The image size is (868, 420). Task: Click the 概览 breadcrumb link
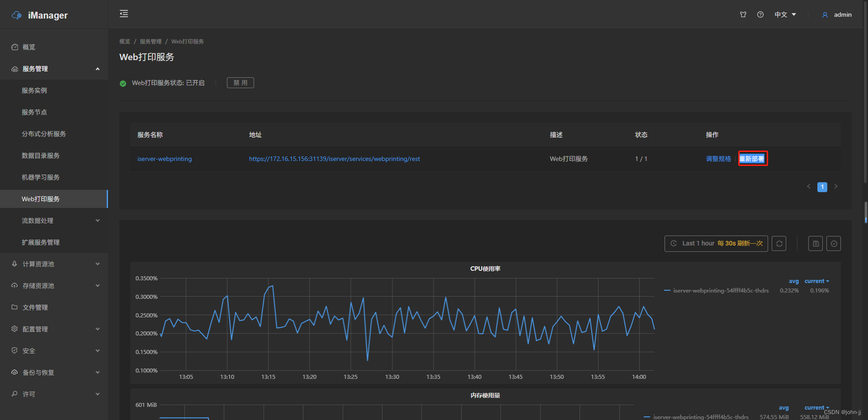click(x=125, y=42)
